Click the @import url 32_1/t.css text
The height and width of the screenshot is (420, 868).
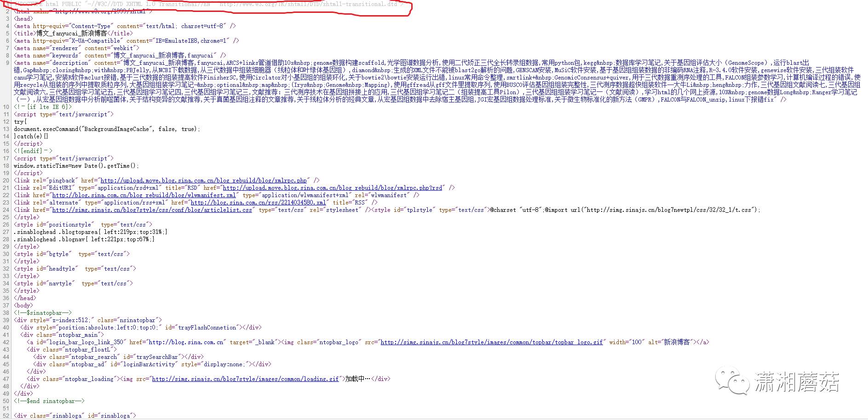click(x=653, y=210)
